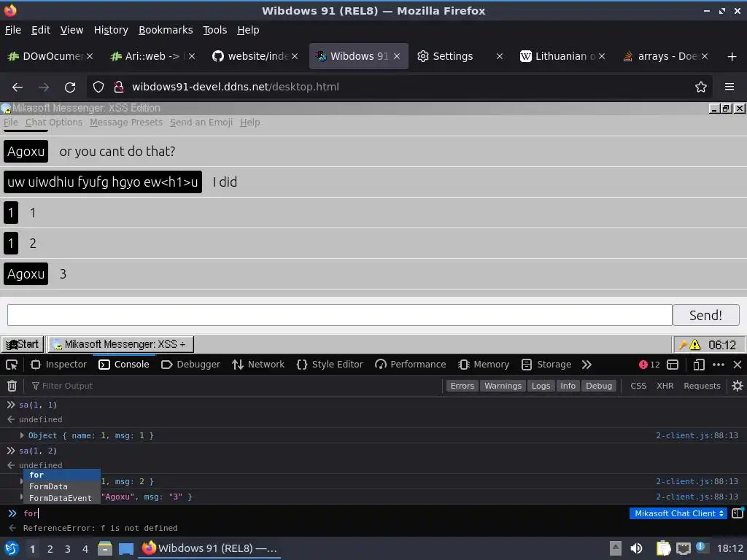Click the insecure connection padlock icon
The image size is (747, 560).
pyautogui.click(x=119, y=87)
